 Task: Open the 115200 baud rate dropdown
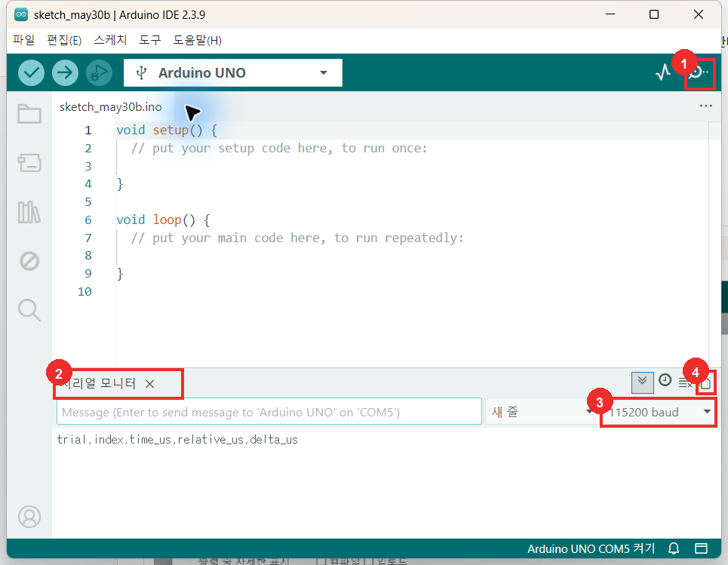tap(659, 413)
